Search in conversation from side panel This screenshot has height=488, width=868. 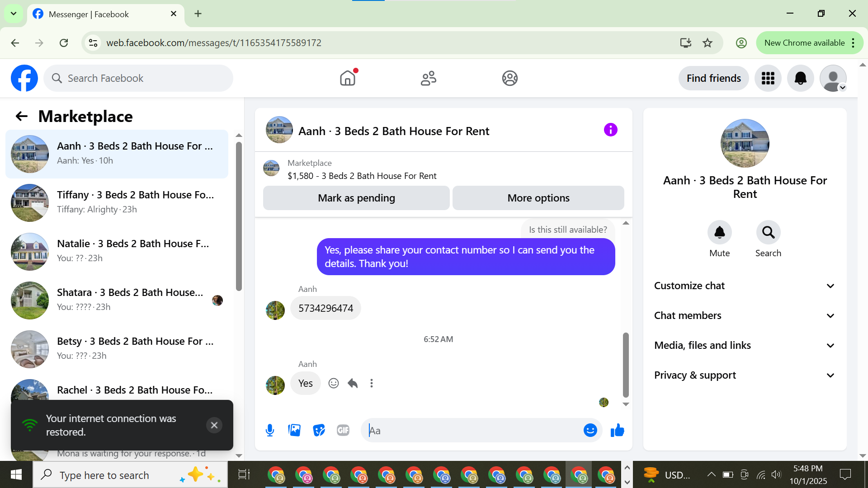click(768, 232)
